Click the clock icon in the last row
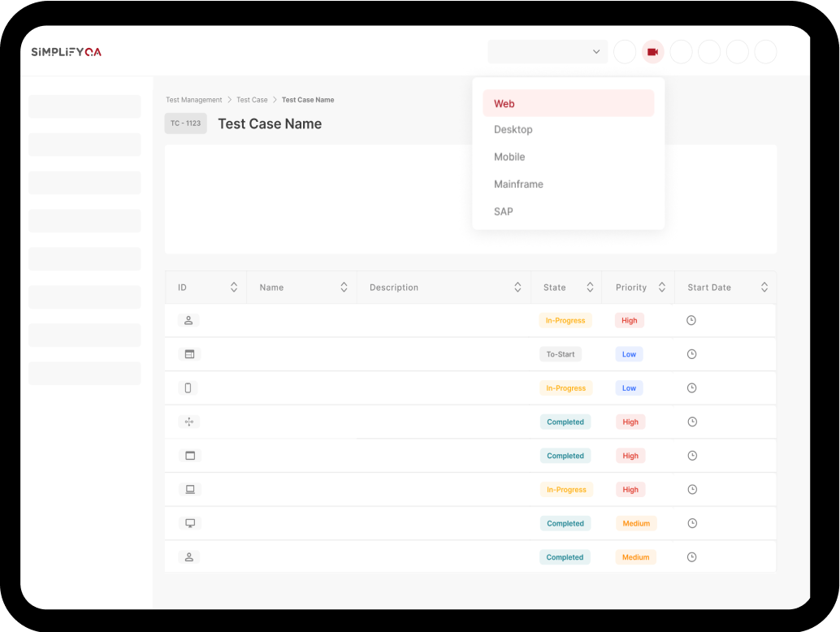The image size is (840, 632). [691, 557]
